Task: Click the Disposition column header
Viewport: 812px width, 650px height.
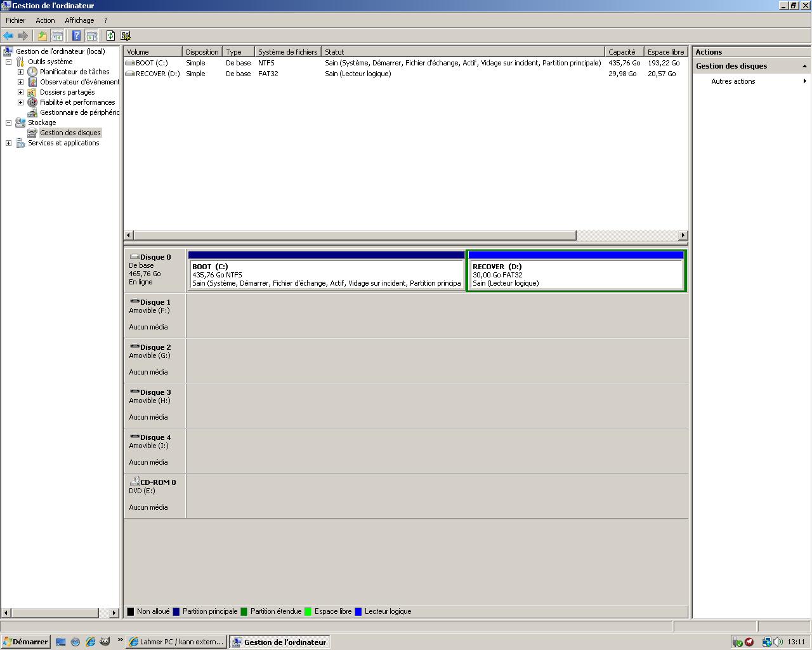Action: point(202,52)
